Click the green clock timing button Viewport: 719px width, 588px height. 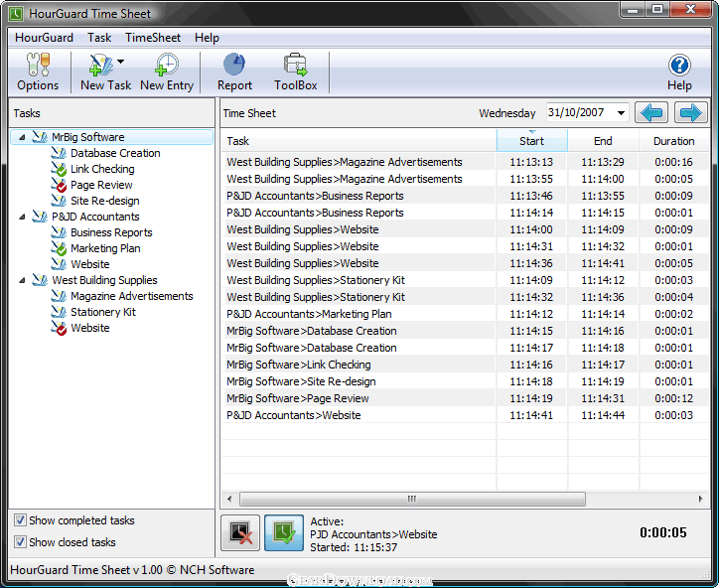click(284, 533)
